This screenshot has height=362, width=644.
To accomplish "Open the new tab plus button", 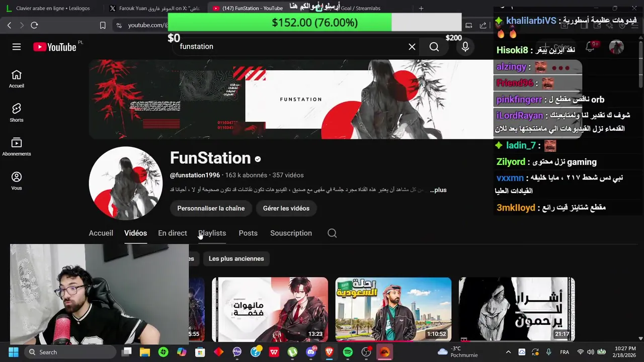I will pos(421,8).
